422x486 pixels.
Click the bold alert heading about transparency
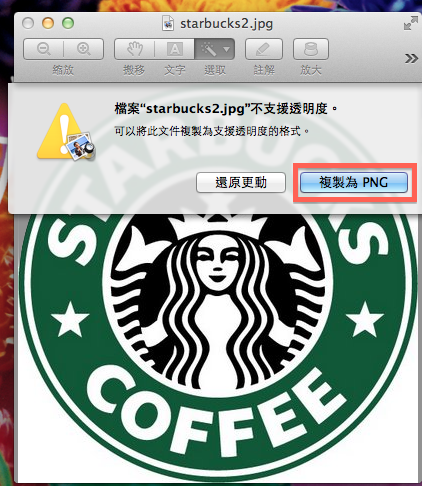[226, 109]
